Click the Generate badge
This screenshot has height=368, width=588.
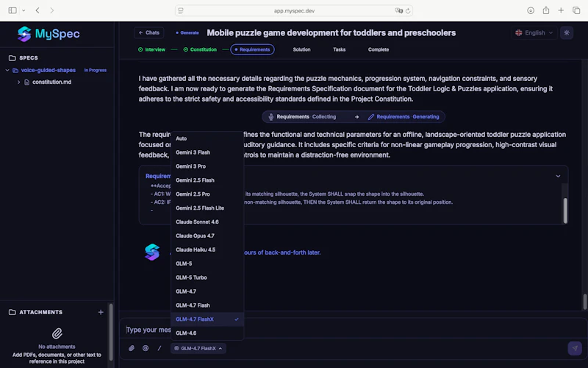(x=187, y=32)
